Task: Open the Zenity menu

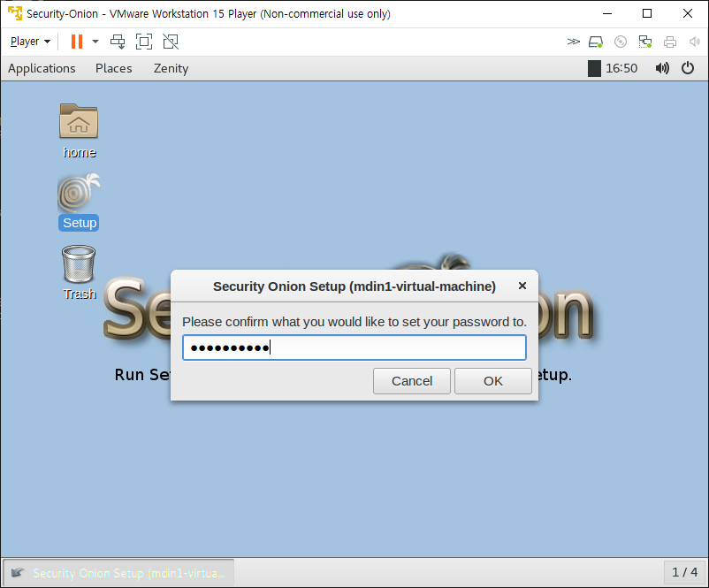Action: (171, 68)
